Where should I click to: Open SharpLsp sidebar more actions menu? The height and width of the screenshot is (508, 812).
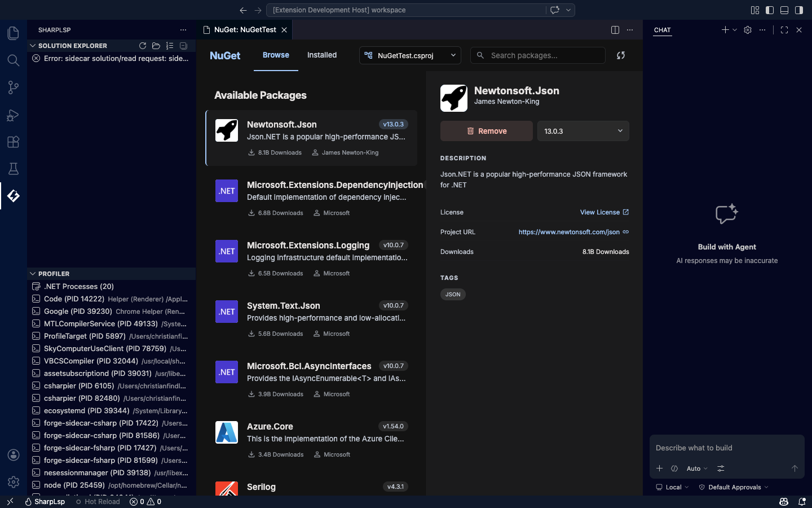183,30
